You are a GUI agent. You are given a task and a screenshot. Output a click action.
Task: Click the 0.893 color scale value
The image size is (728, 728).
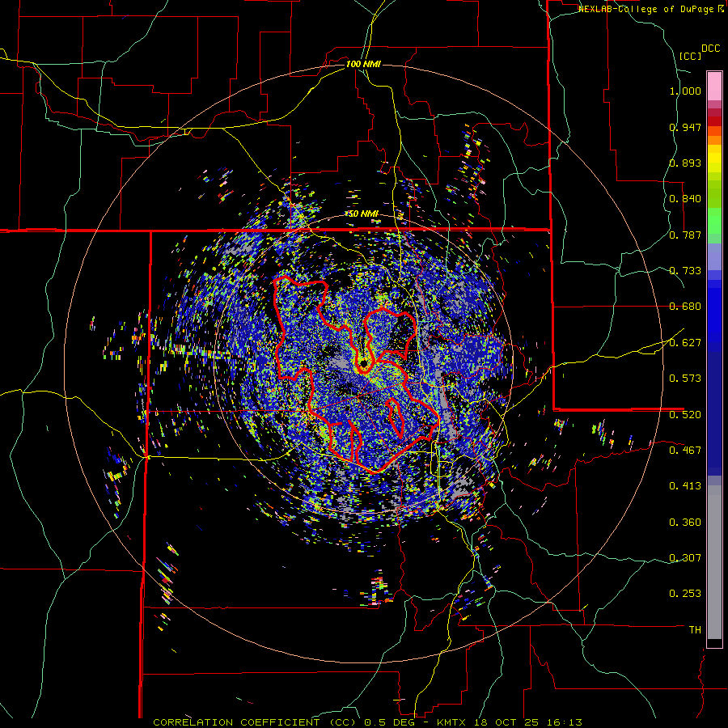coord(685,163)
